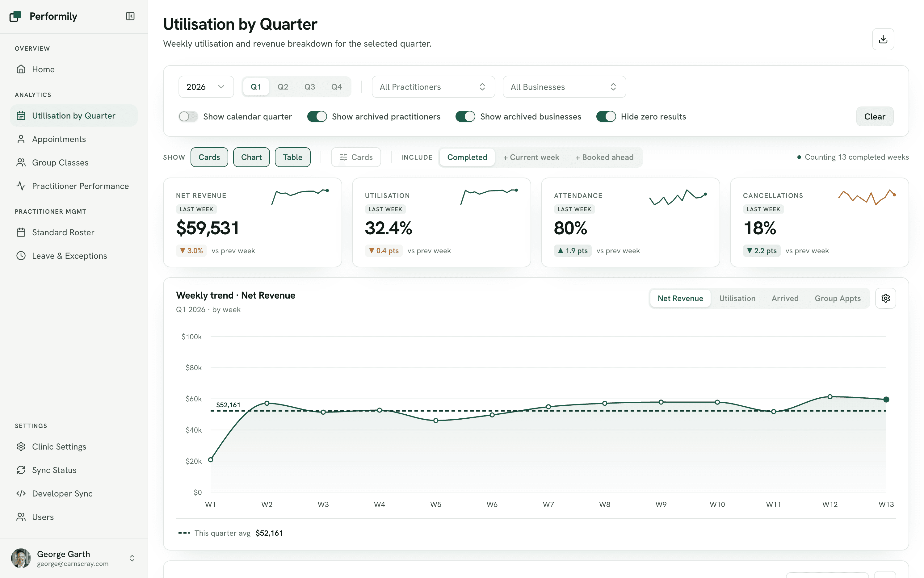Click the download export icon
This screenshot has width=924, height=578.
tap(883, 39)
